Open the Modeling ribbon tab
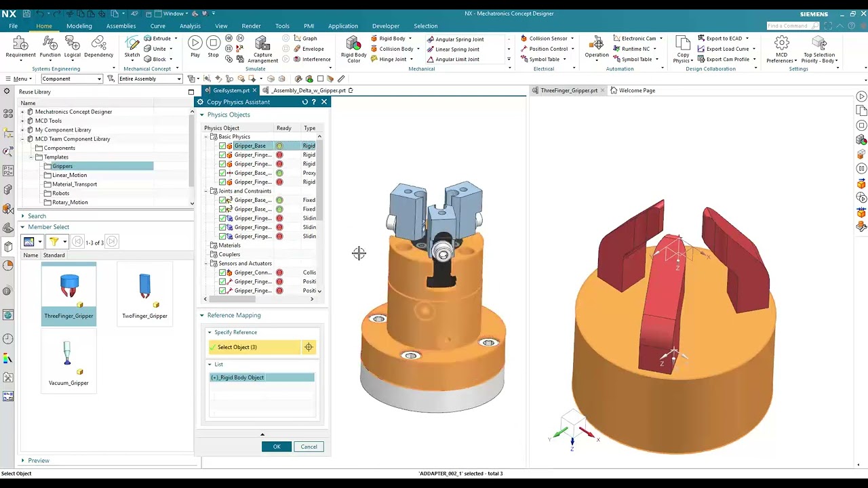 (79, 26)
